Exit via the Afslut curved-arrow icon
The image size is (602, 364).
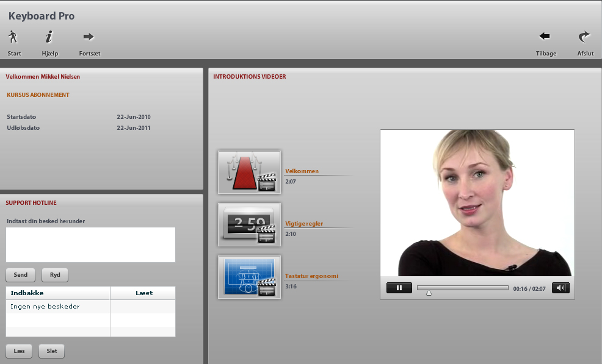pyautogui.click(x=584, y=37)
